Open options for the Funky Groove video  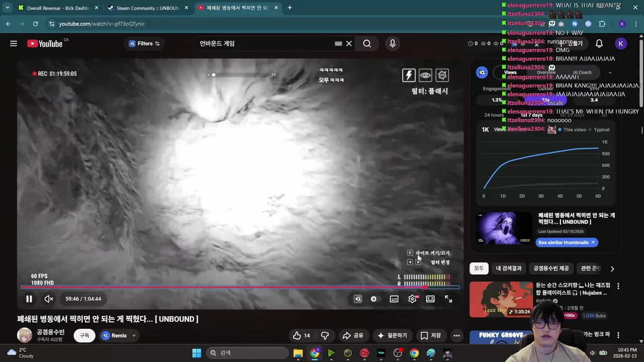(x=618, y=335)
